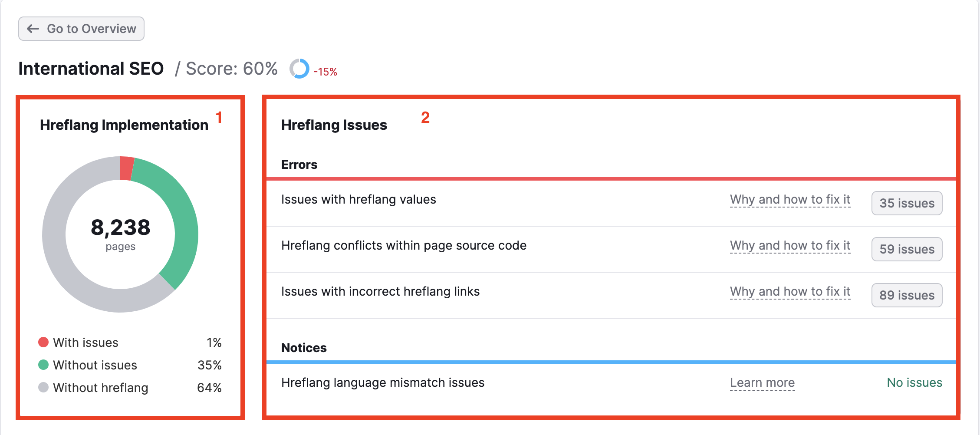Viewport: 980px width, 435px height.
Task: Open Why and how to fix it for incorrect hreflang links
Action: 790,292
